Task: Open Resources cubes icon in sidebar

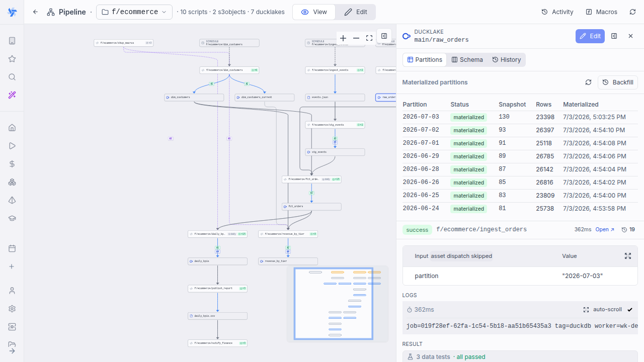Action: point(12,182)
